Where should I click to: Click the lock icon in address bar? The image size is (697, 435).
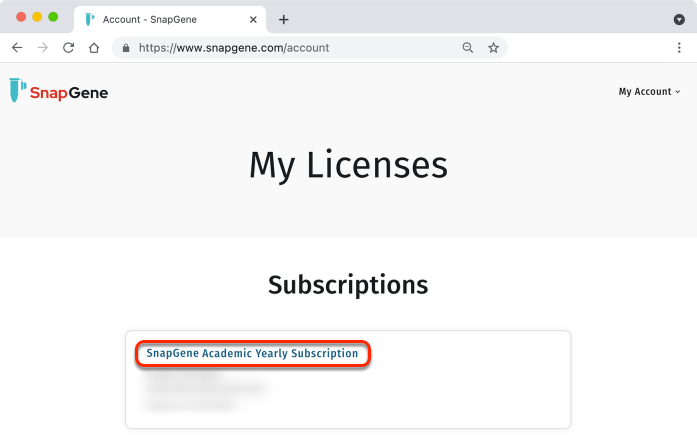(126, 48)
